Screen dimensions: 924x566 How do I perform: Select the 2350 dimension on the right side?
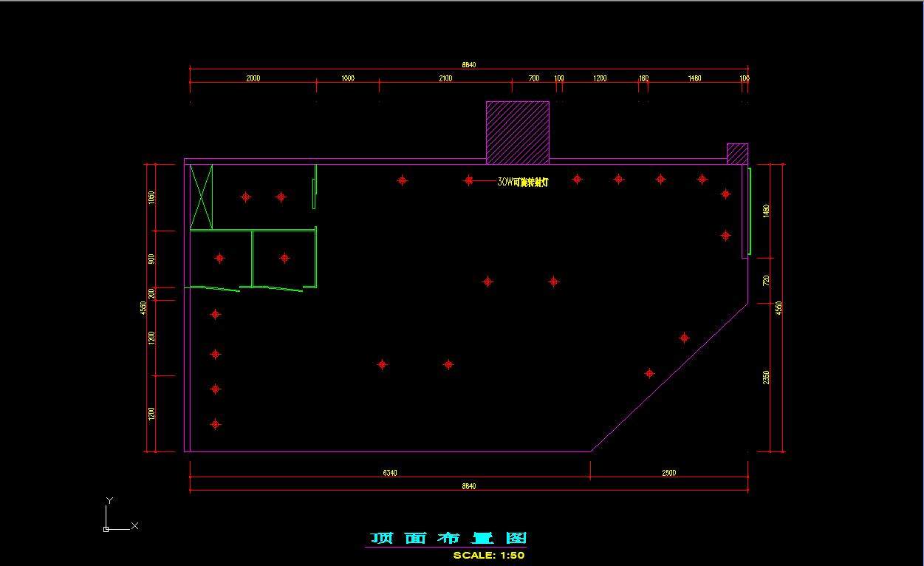click(766, 377)
